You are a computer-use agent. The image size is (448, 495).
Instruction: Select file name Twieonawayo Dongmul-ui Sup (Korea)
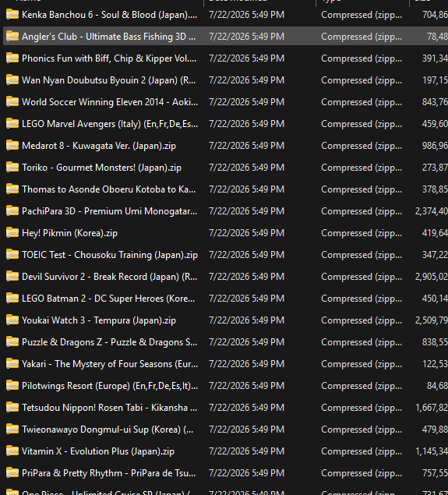[x=108, y=429]
